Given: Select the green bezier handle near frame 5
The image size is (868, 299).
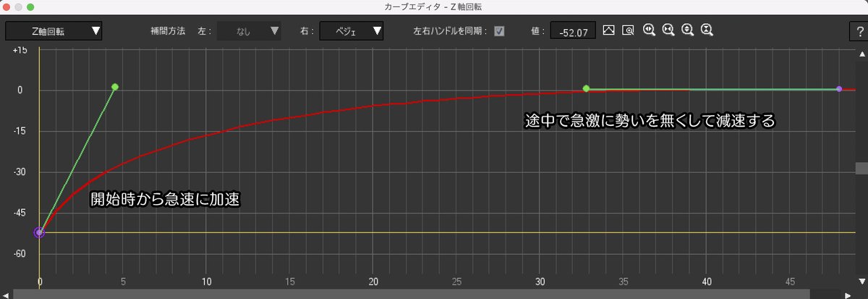Looking at the screenshot, I should (115, 87).
